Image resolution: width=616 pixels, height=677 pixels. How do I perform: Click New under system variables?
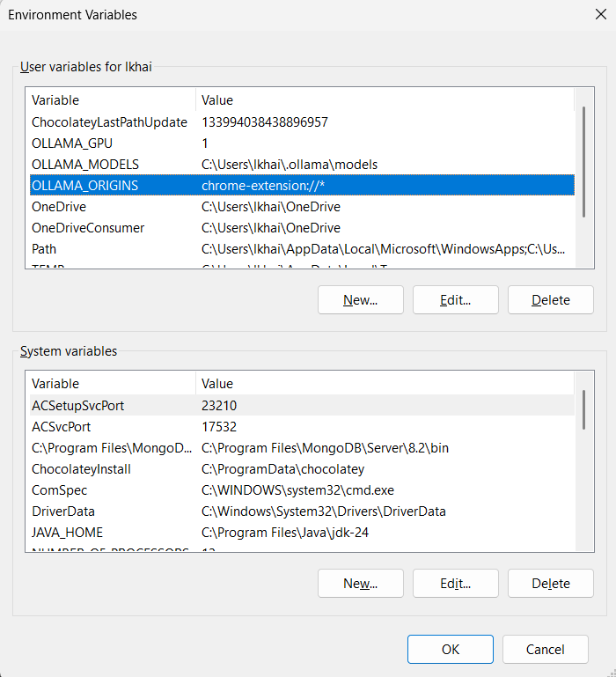pos(361,584)
